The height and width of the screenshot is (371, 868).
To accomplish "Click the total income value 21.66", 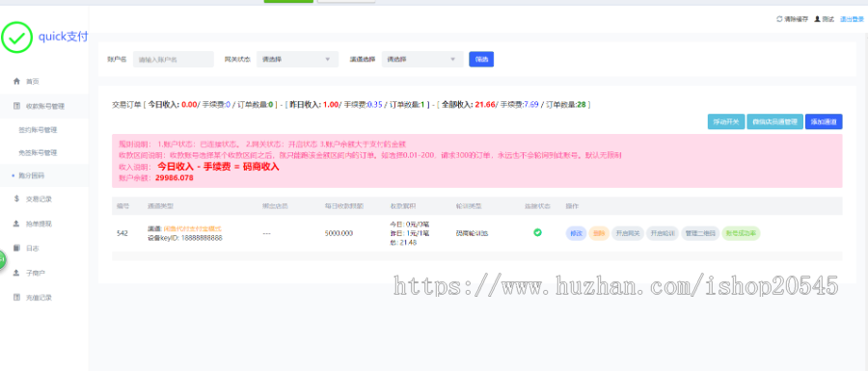I will tap(484, 104).
